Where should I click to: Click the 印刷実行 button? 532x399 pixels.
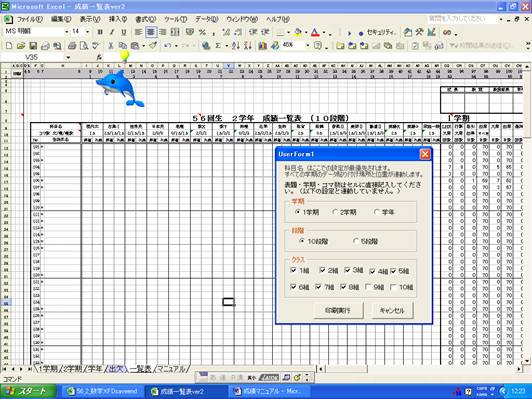[338, 310]
